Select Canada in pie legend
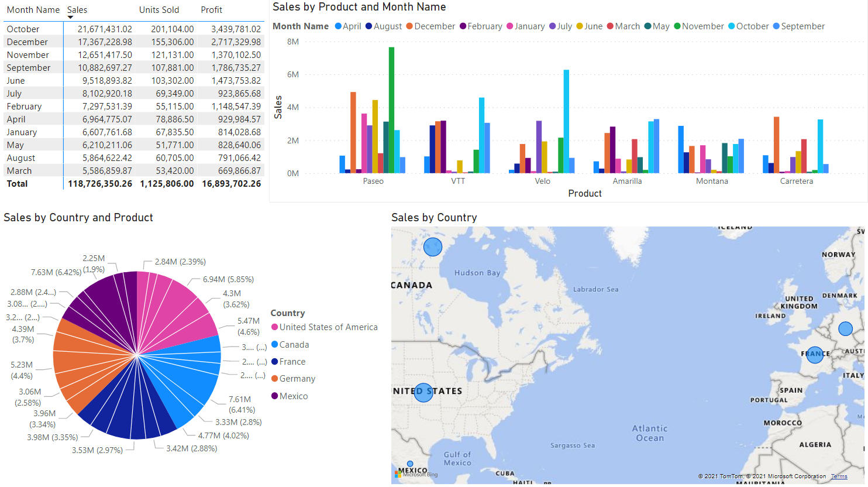The height and width of the screenshot is (487, 868). click(x=290, y=345)
